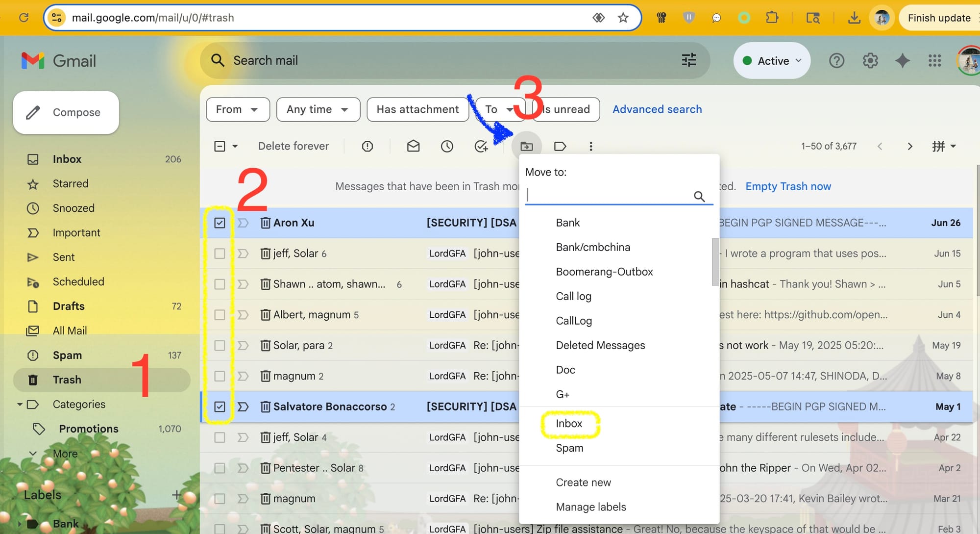Choose Spam in Move to list
This screenshot has height=534, width=980.
point(569,448)
